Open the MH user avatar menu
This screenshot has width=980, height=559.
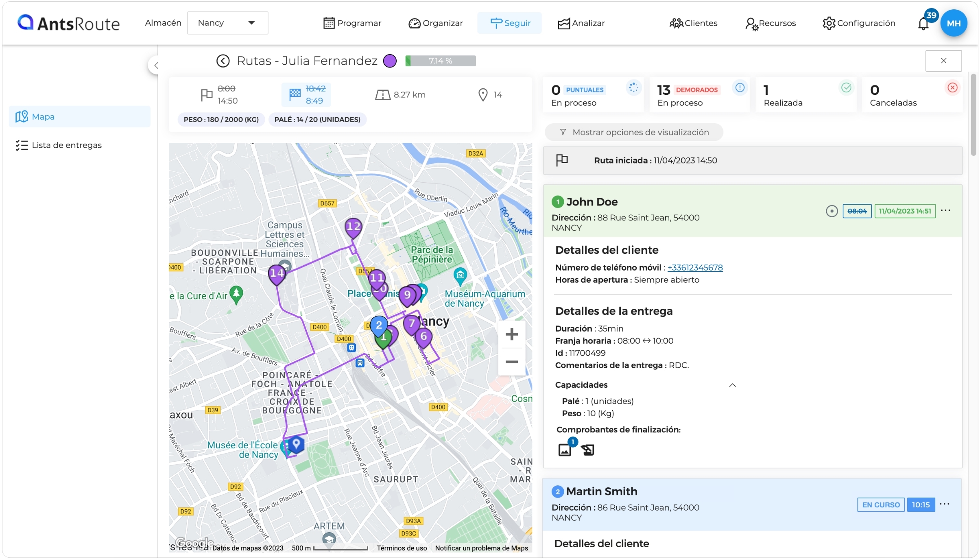click(x=953, y=23)
